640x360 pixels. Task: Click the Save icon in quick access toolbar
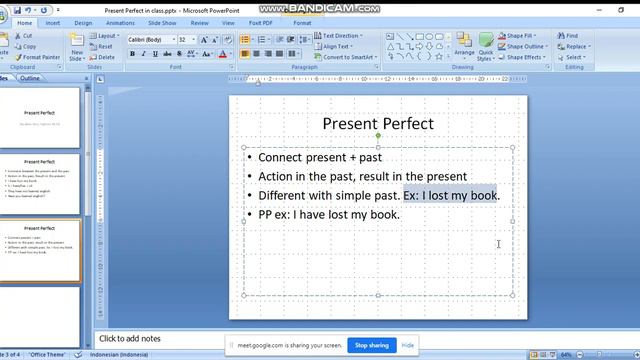pyautogui.click(x=18, y=10)
